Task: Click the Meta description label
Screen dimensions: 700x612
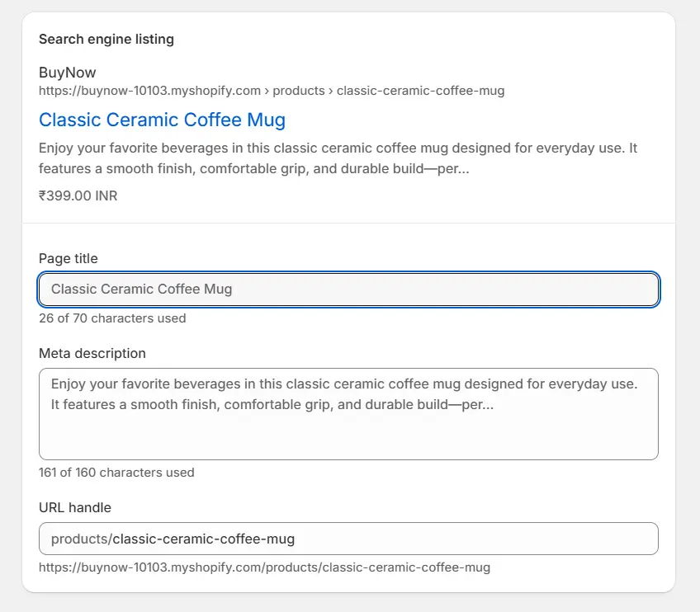Action: pos(92,354)
